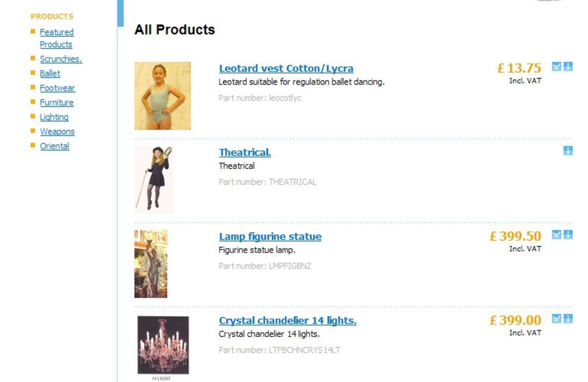This screenshot has height=382, width=588.
Task: Click the chandelier product image
Action: (x=163, y=345)
